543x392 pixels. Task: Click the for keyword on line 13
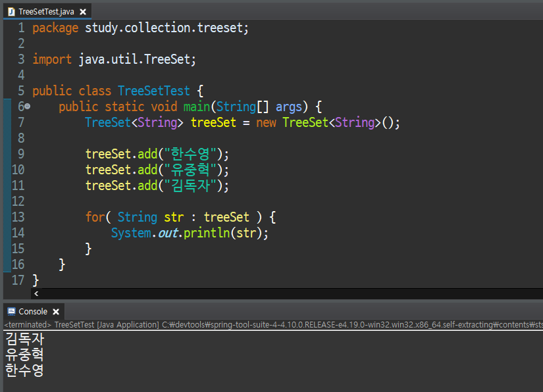pos(95,217)
